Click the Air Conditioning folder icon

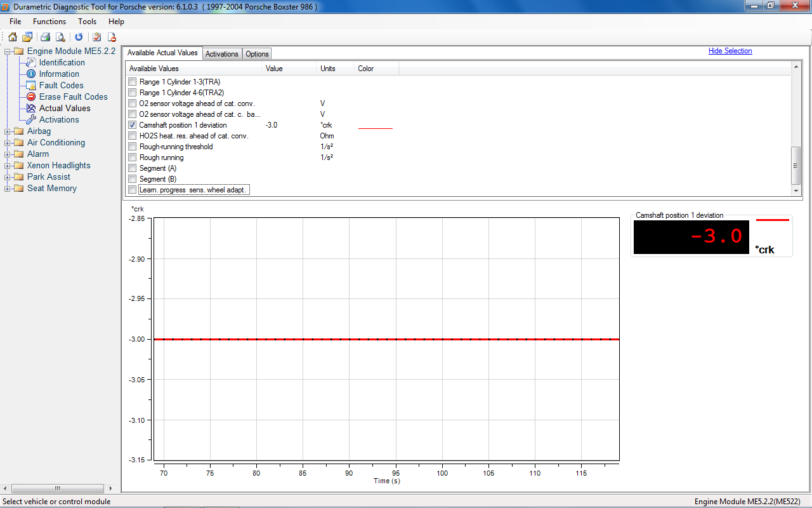pos(19,142)
